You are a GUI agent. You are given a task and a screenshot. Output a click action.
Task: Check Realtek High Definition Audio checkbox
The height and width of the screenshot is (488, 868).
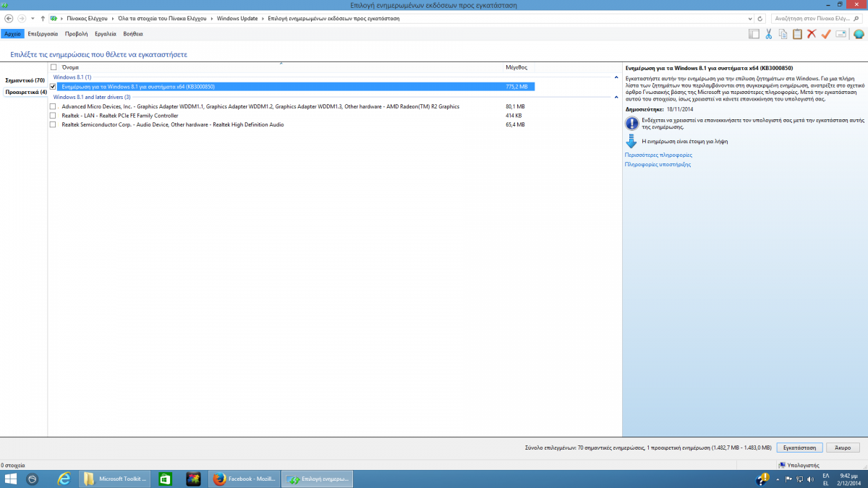tap(53, 124)
